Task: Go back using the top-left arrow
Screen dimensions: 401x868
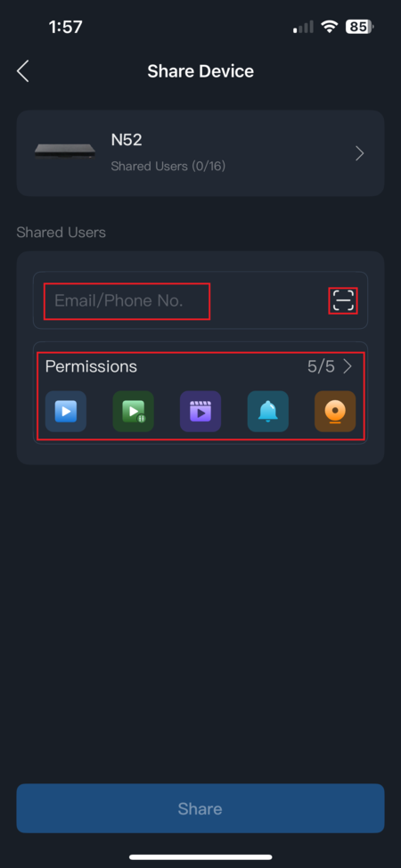Action: pos(22,71)
